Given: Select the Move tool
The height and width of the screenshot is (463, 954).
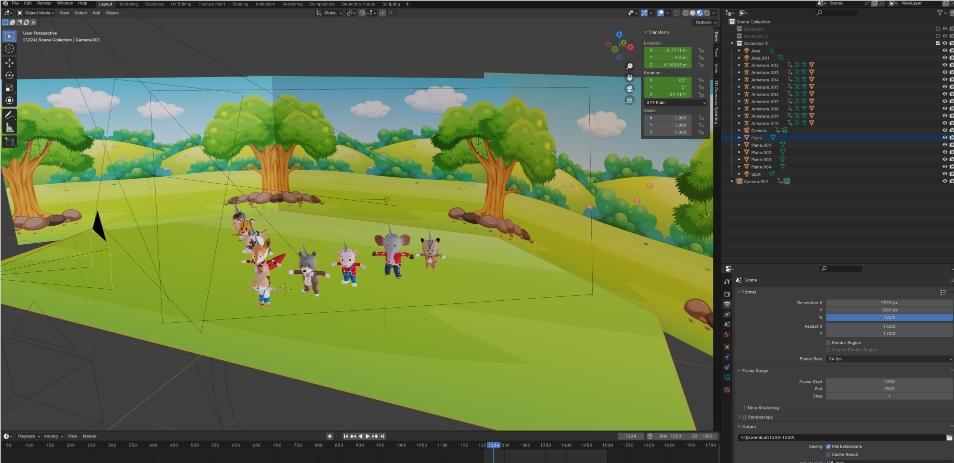Looking at the screenshot, I should point(10,63).
